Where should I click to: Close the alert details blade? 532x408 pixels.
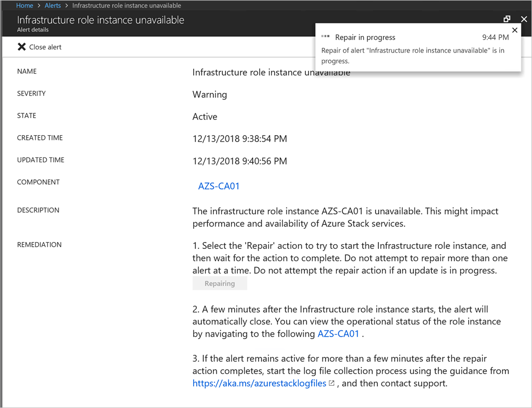[523, 19]
